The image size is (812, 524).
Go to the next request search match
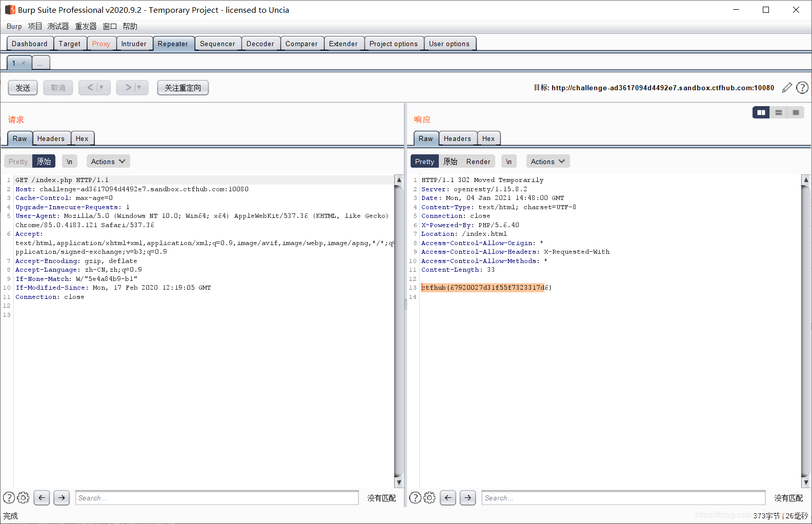tap(62, 497)
